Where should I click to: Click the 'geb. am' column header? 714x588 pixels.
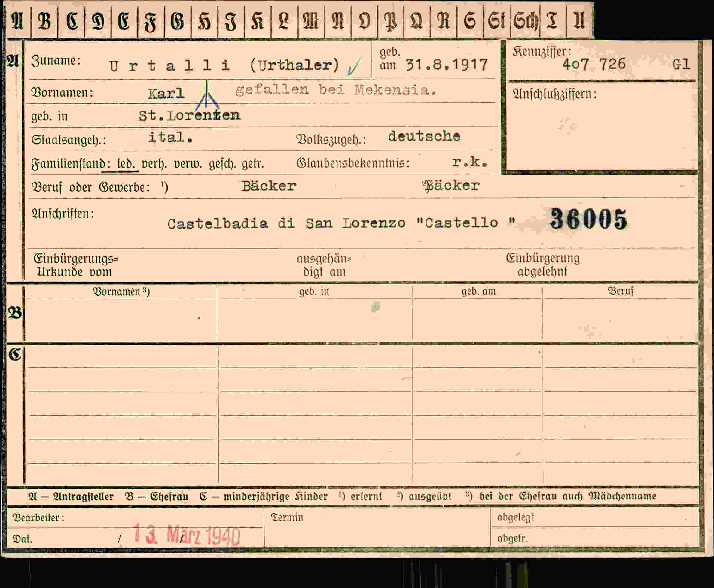pos(478,291)
